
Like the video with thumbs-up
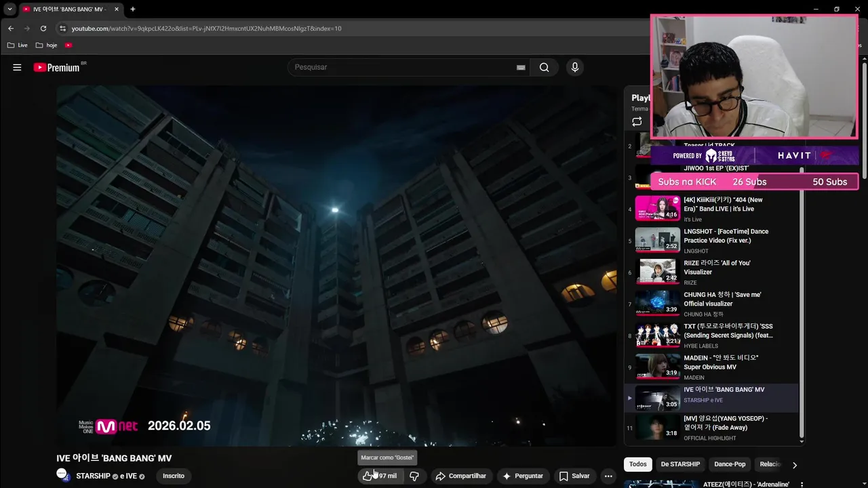367,476
